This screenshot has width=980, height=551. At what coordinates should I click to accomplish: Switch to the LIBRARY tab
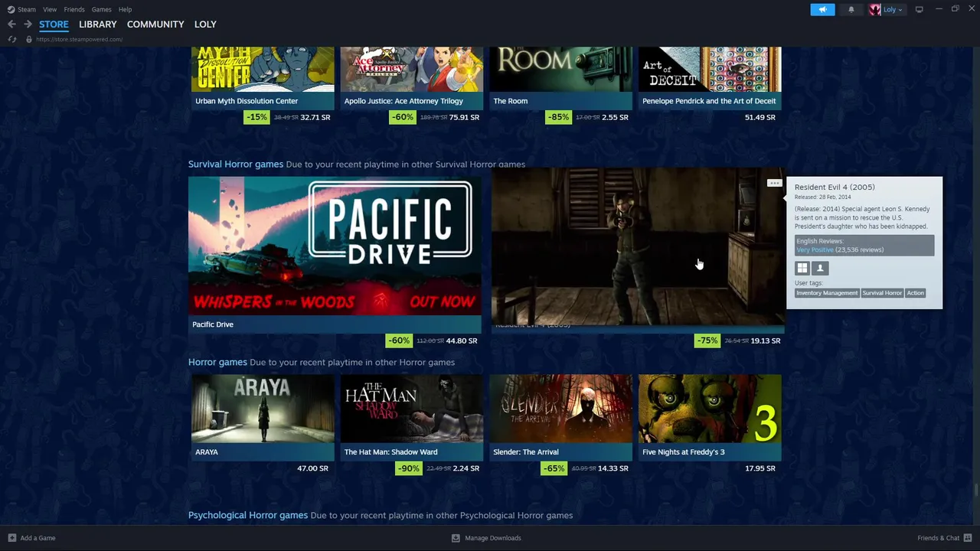(98, 24)
